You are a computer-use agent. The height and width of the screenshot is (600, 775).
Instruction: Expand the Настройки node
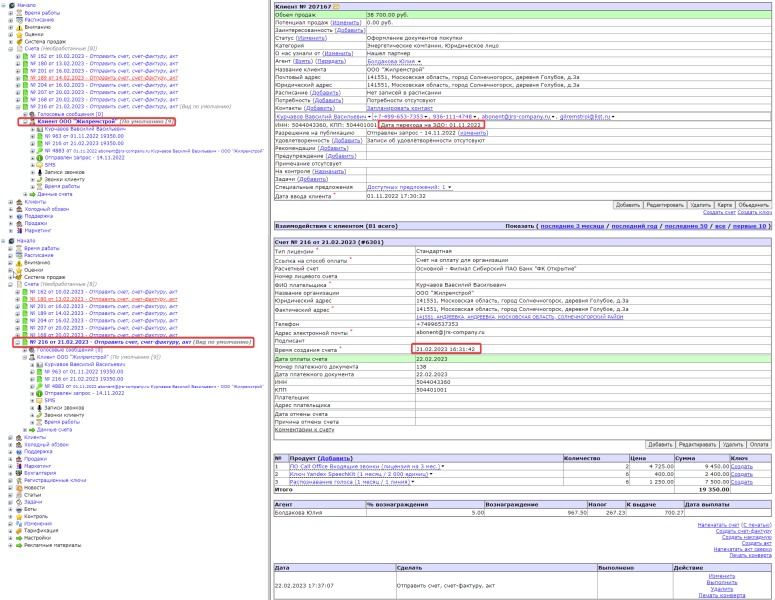click(10, 538)
